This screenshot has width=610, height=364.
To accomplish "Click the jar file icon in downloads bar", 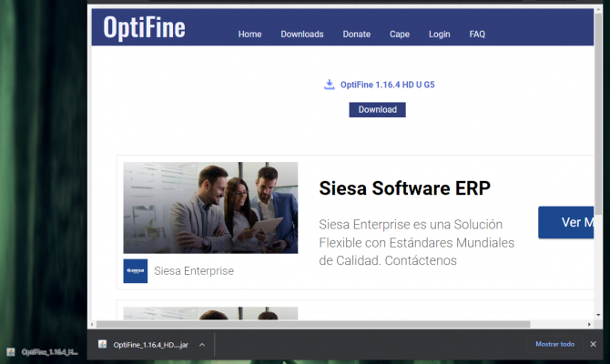I will pyautogui.click(x=104, y=345).
